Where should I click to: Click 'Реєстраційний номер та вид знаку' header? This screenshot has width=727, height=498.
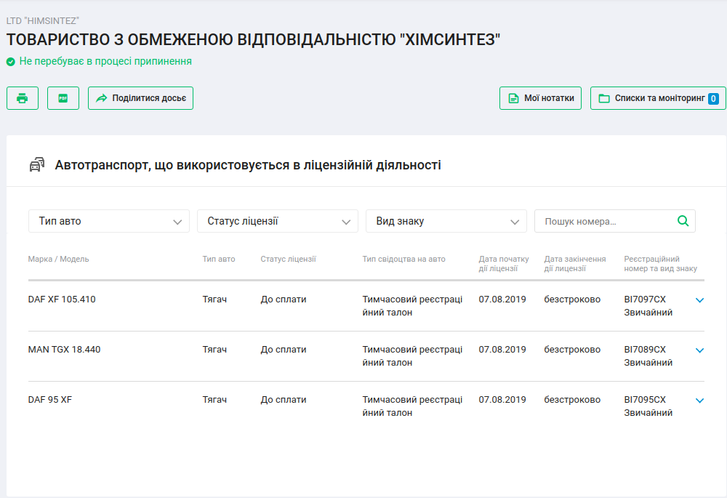[660, 264]
